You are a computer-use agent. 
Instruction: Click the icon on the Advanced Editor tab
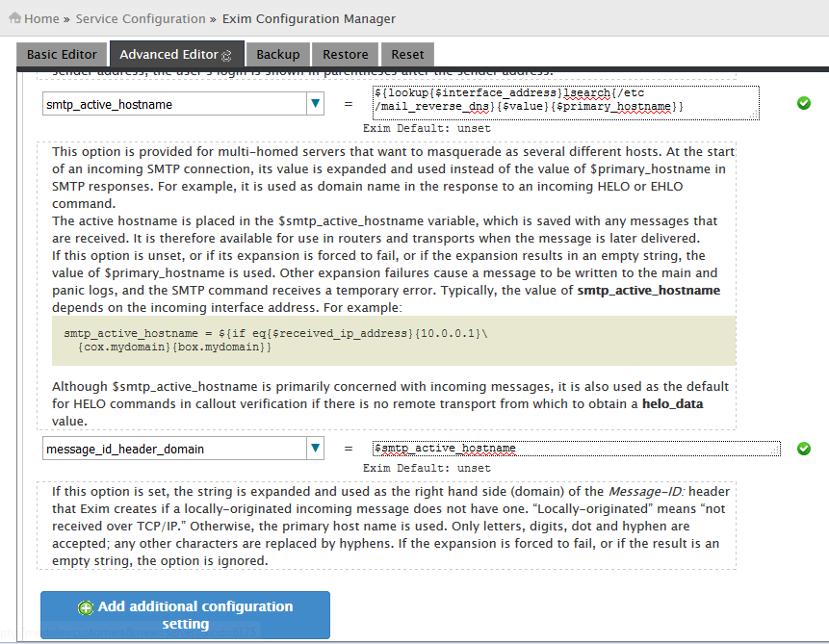click(x=226, y=56)
